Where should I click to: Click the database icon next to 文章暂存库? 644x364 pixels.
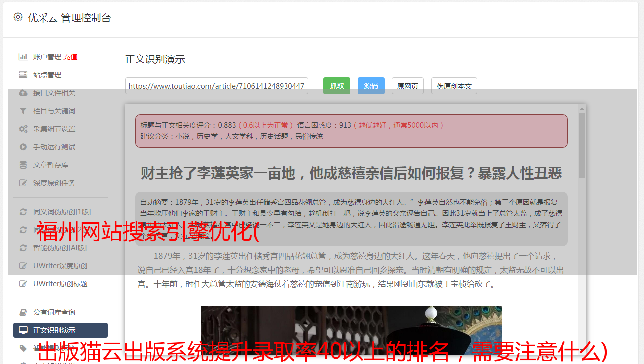tap(23, 165)
